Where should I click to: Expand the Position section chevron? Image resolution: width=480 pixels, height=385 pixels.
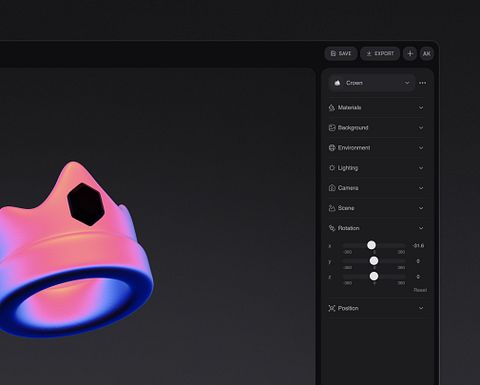421,308
